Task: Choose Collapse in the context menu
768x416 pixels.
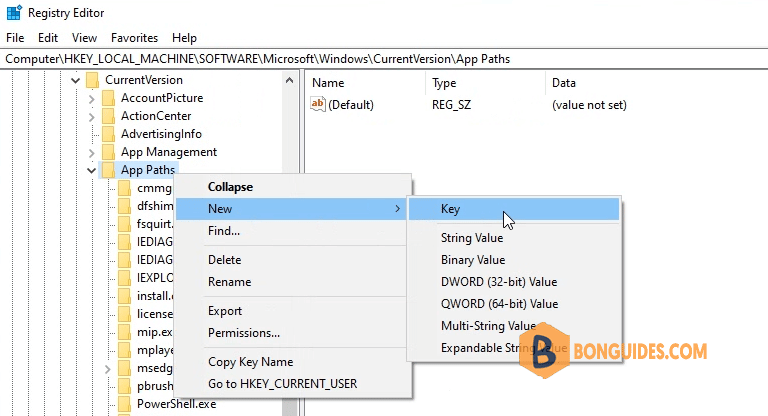Action: [x=293, y=187]
